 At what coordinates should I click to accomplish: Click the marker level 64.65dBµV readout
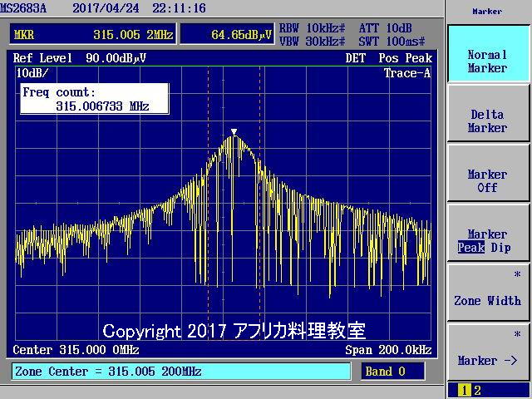tap(227, 34)
